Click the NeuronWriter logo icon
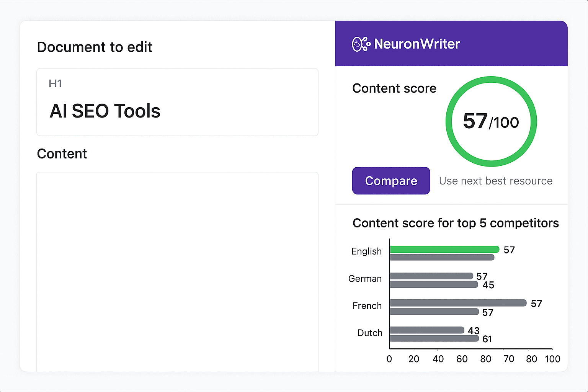Image resolution: width=588 pixels, height=392 pixels. pos(361,44)
